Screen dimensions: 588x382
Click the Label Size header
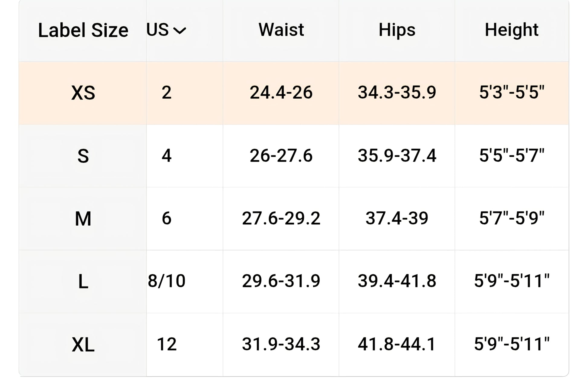click(x=83, y=30)
